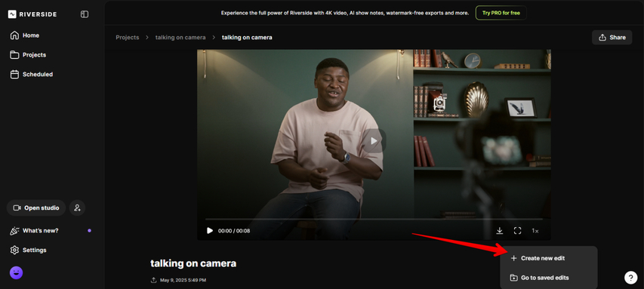Click the Share button

click(x=612, y=38)
